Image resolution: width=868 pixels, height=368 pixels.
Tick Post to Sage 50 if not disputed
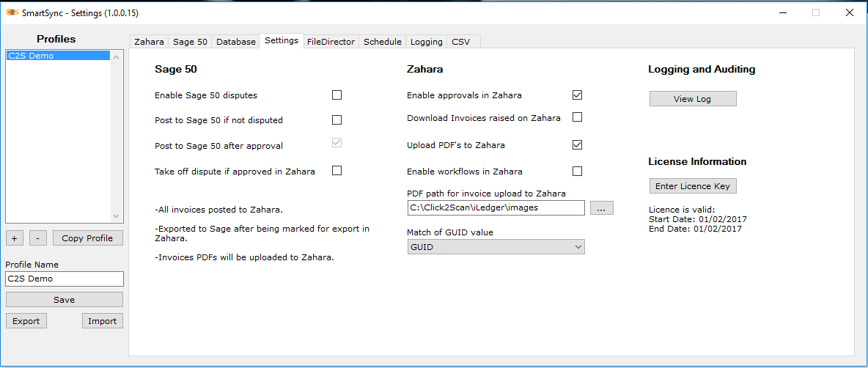coord(336,119)
